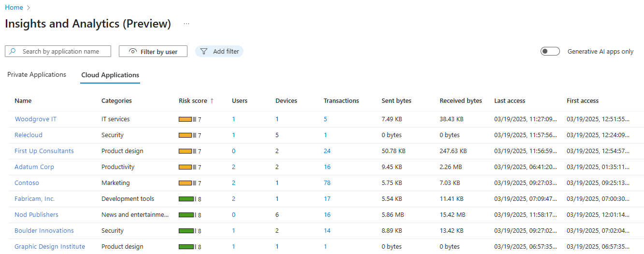644x254 pixels.
Task: Click Contoso orange risk score bar
Action: coord(187,183)
